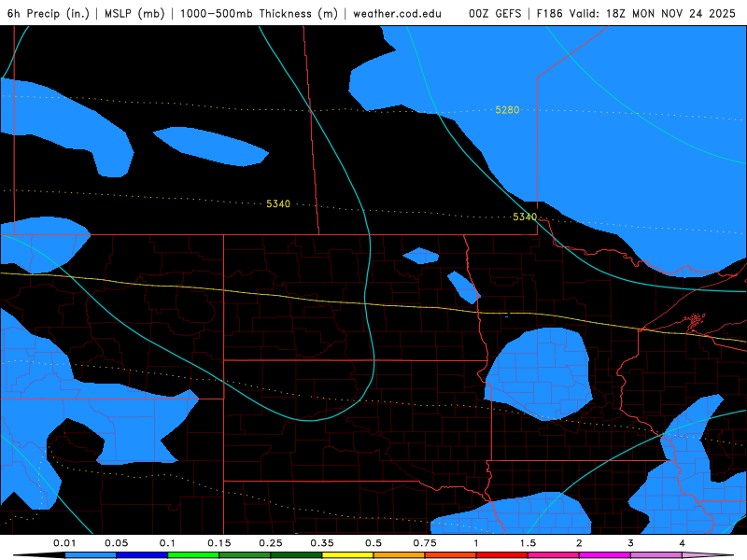The image size is (747, 560).
Task: Click the '0.25' legend value label
Action: point(271,543)
